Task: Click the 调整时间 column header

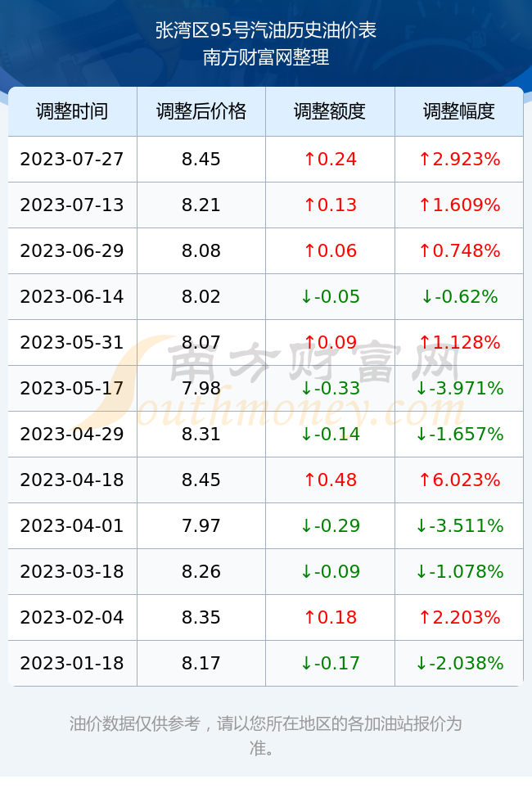Action: [72, 111]
